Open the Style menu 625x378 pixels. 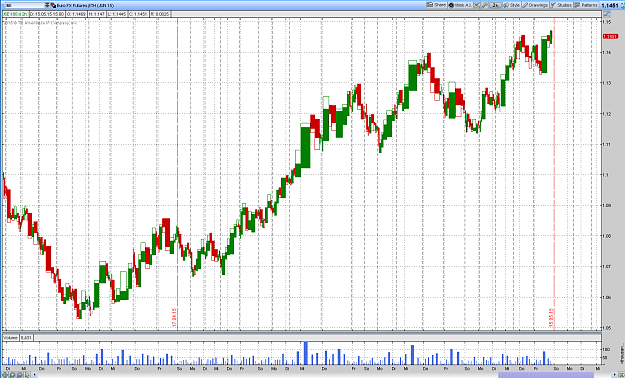[512, 5]
